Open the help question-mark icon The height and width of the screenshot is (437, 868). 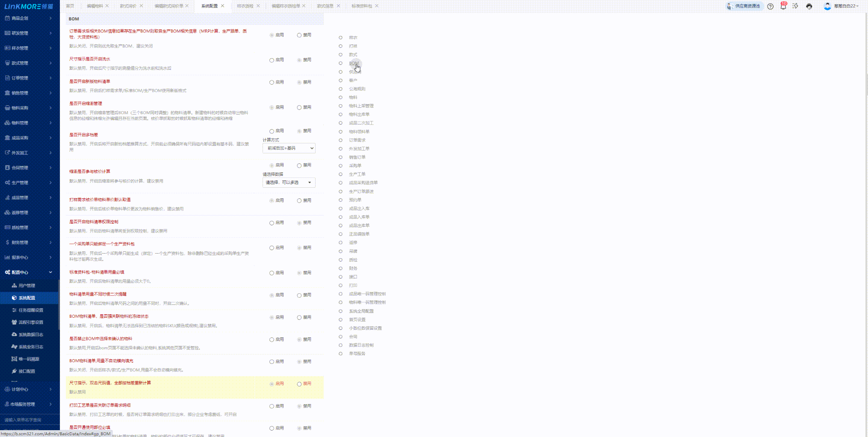click(770, 6)
